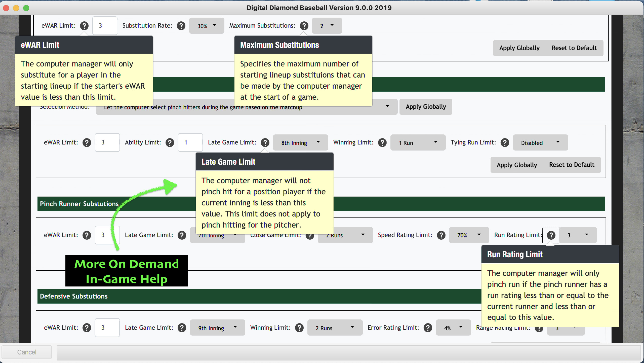Viewport: 644px width, 363px height.
Task: Click Reset to Default in pinch hit section
Action: pos(572,165)
